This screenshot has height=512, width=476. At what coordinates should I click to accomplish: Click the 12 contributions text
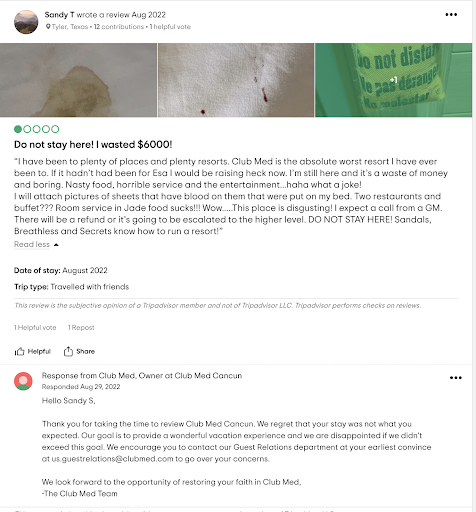[119, 27]
